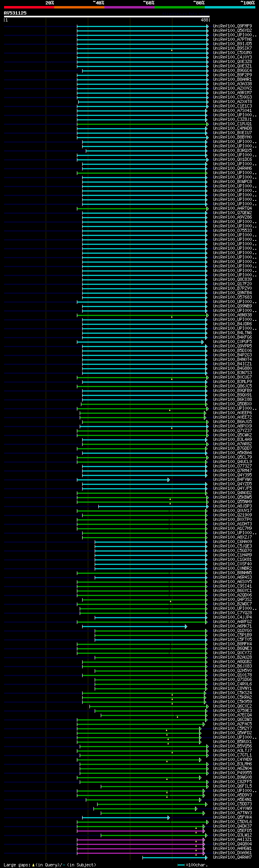The image size is (259, 868).
Task: Click label UniRef100_B3RQX5
Action: [x=232, y=150]
